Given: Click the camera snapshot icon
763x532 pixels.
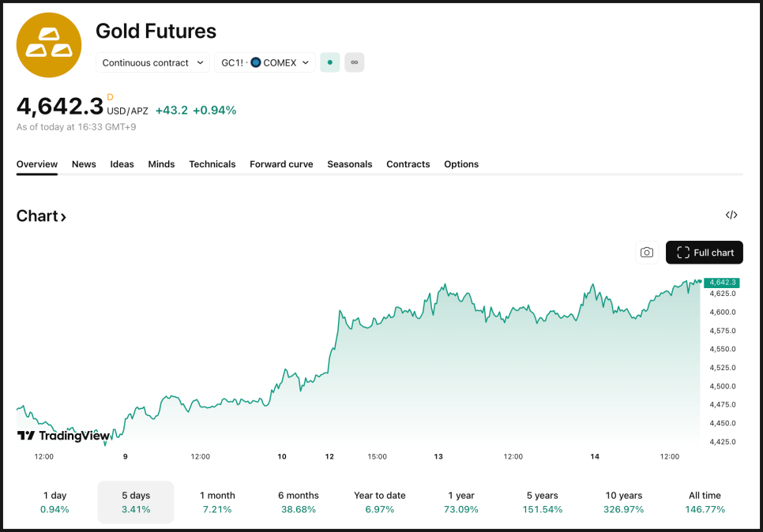Looking at the screenshot, I should pos(647,253).
